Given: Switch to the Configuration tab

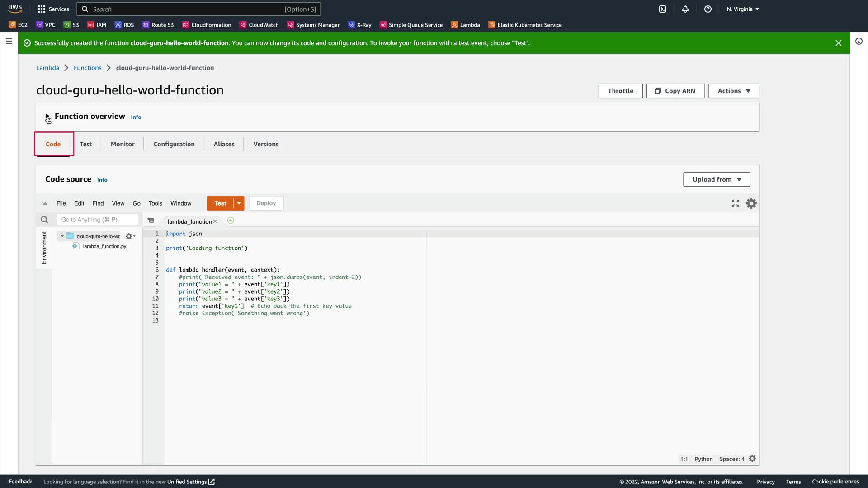Looking at the screenshot, I should [174, 144].
